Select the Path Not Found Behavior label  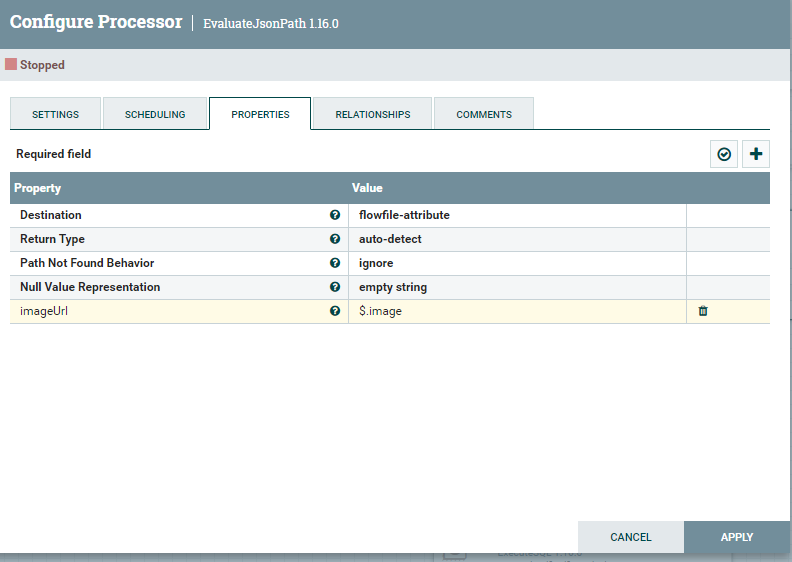[x=87, y=263]
